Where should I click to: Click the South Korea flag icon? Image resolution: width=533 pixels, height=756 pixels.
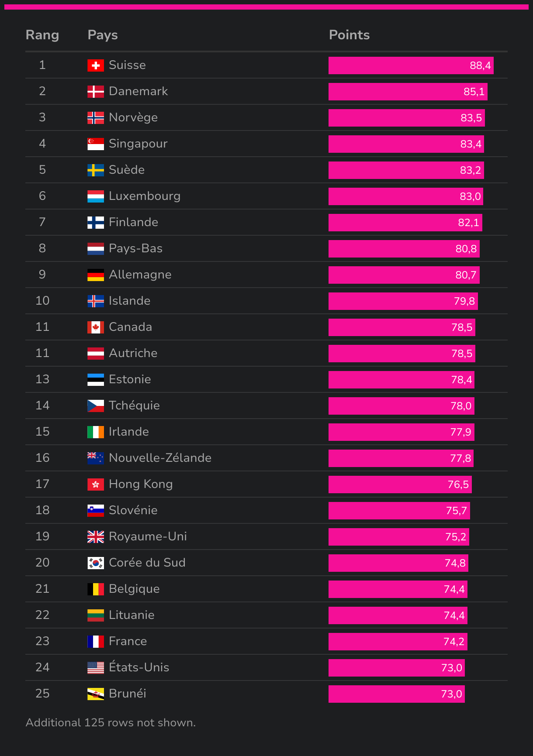pyautogui.click(x=96, y=563)
